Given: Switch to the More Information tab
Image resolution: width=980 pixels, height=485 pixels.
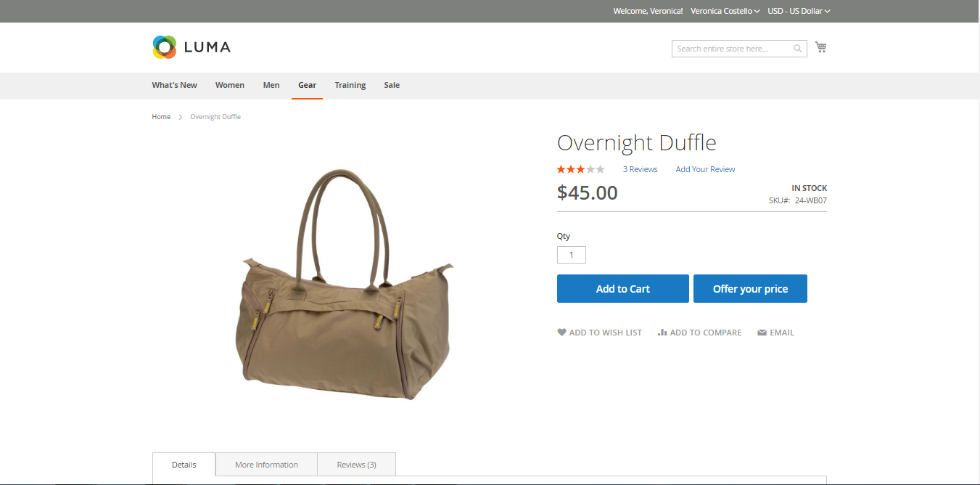Looking at the screenshot, I should pyautogui.click(x=267, y=465).
